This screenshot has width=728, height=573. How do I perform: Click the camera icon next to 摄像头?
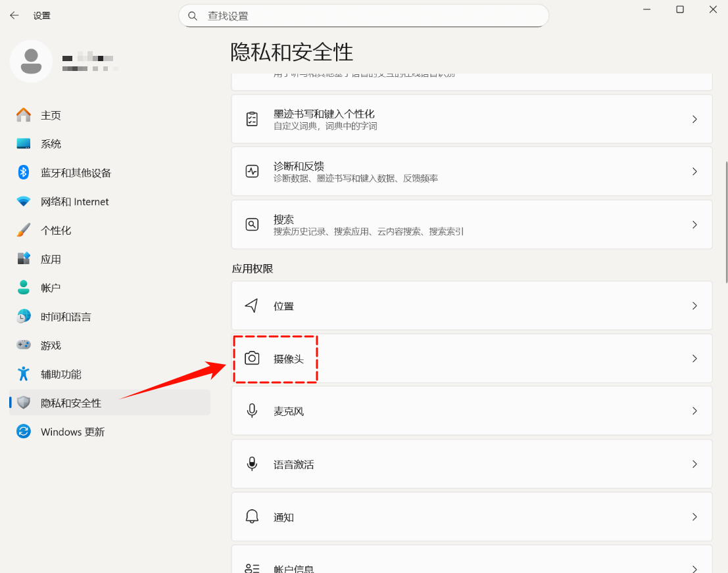point(252,359)
